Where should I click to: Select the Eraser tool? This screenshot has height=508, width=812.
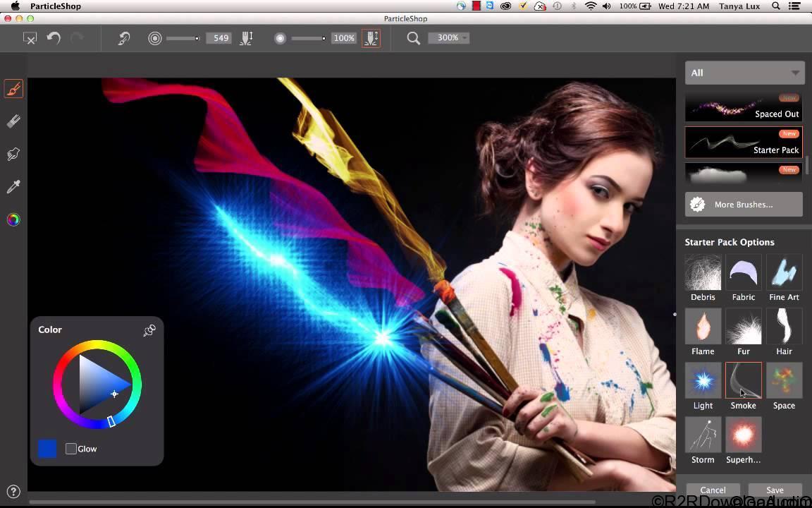pos(13,121)
